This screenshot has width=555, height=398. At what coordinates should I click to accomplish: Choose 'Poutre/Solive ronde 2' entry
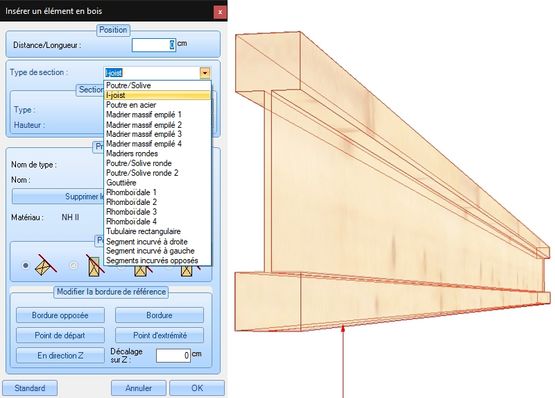(x=158, y=173)
